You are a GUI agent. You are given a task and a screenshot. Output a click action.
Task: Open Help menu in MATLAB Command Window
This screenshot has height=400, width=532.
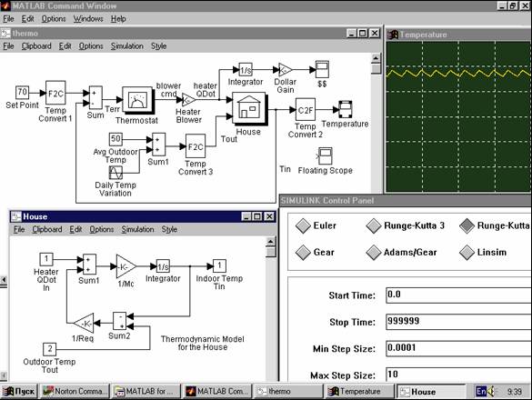pyautogui.click(x=118, y=19)
